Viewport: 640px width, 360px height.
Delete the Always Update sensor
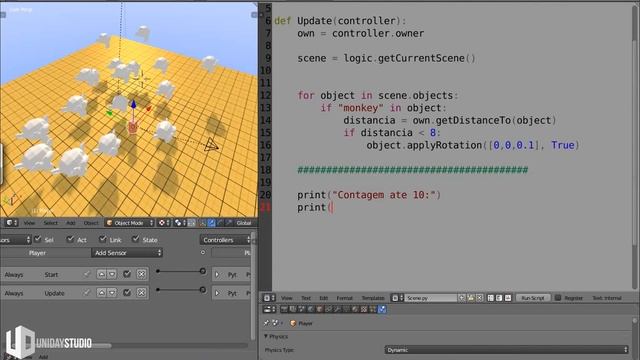tap(141, 293)
